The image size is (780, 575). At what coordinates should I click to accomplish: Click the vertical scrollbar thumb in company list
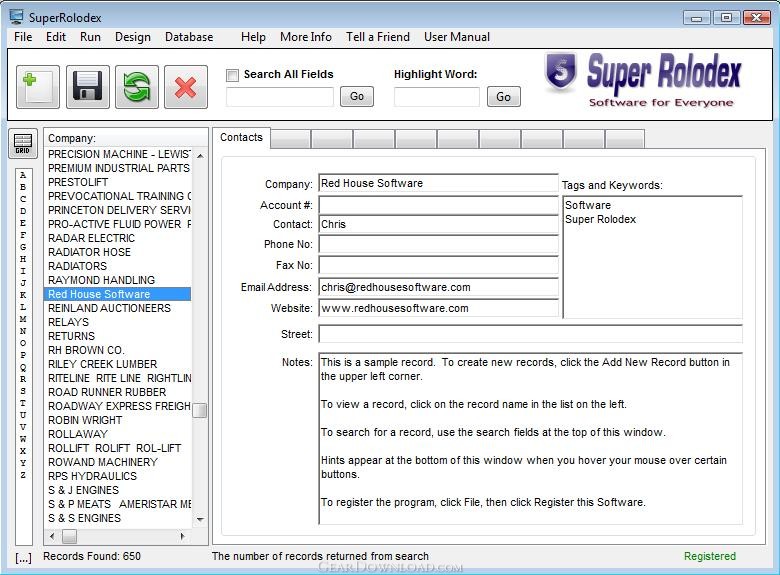[x=200, y=410]
